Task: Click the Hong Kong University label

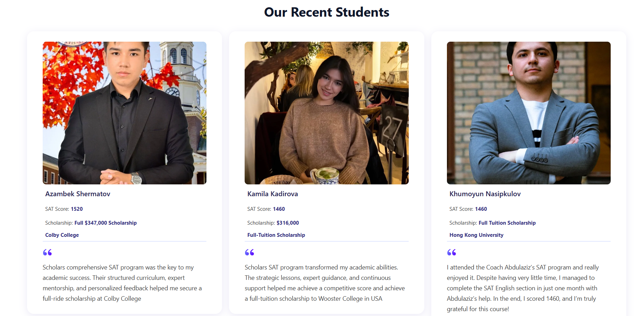Action: click(476, 235)
